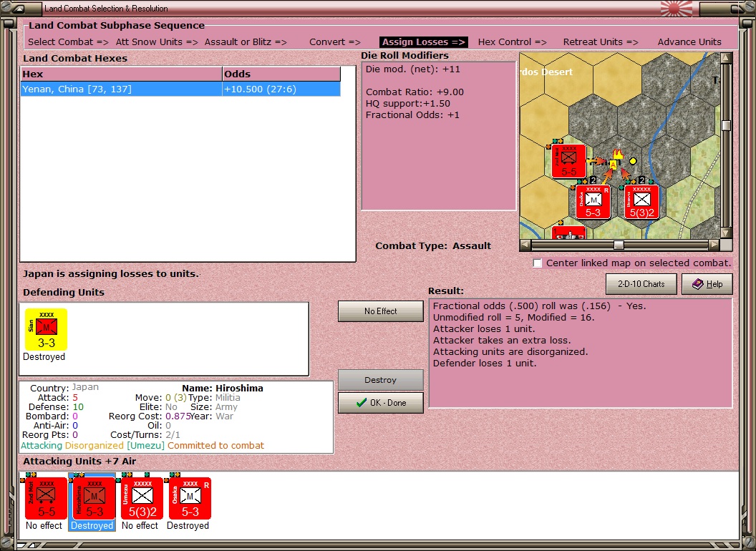Select the Hiroshima 5-3 attacking unit
Screen dimensions: 756x551
click(94, 499)
